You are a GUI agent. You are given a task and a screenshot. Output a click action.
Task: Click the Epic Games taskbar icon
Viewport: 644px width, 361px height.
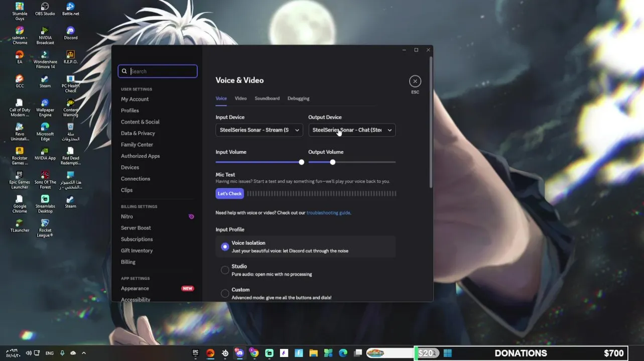coord(195,353)
